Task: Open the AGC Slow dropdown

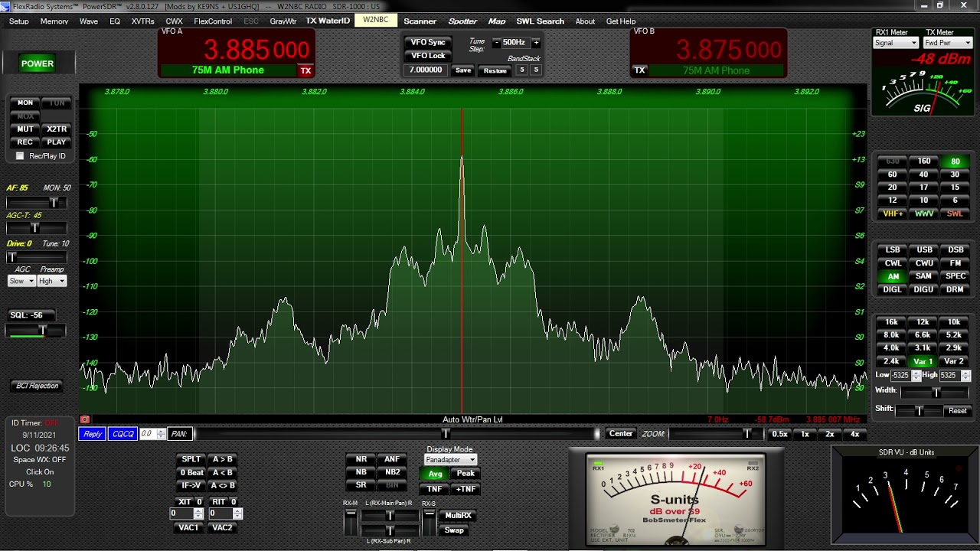Action: tap(21, 281)
